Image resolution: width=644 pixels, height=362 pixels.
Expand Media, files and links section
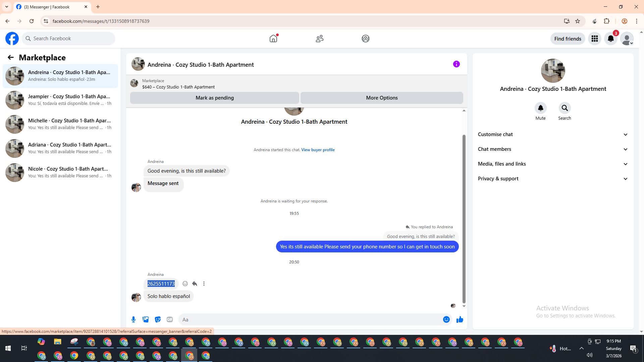click(553, 164)
